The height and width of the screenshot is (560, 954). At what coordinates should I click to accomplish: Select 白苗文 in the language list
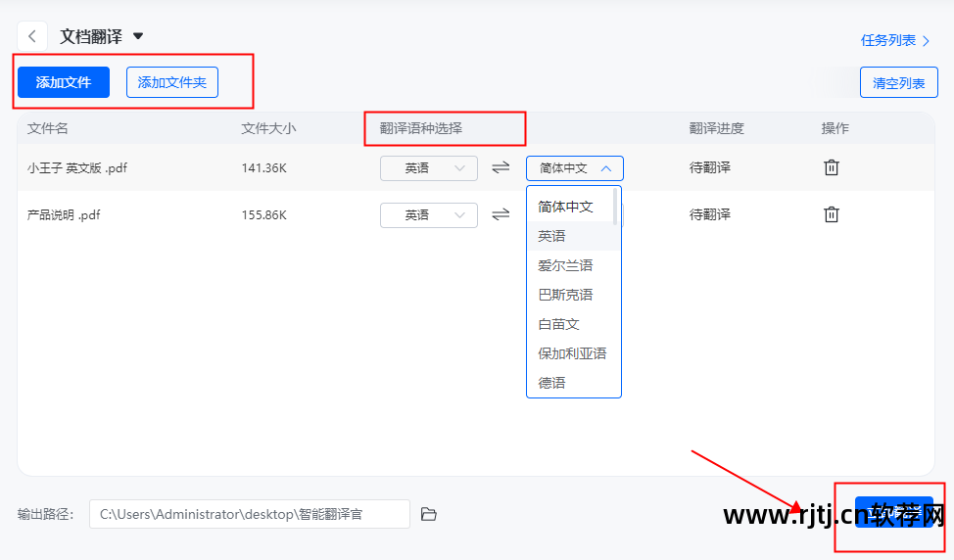(x=573, y=324)
